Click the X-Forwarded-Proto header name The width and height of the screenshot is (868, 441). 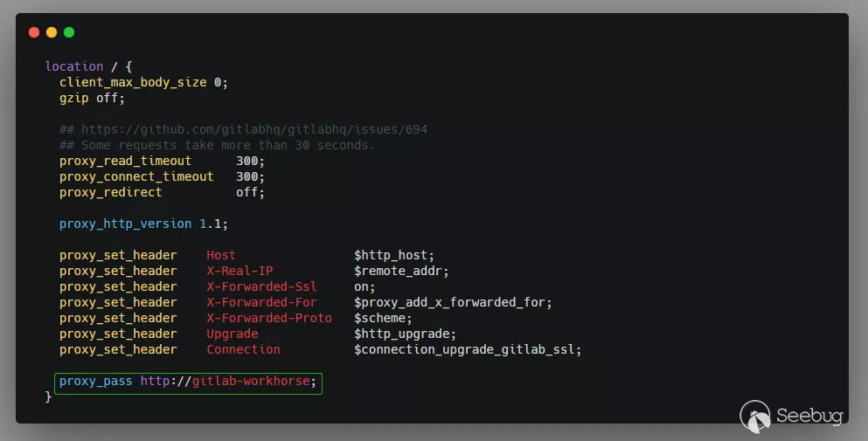click(268, 318)
